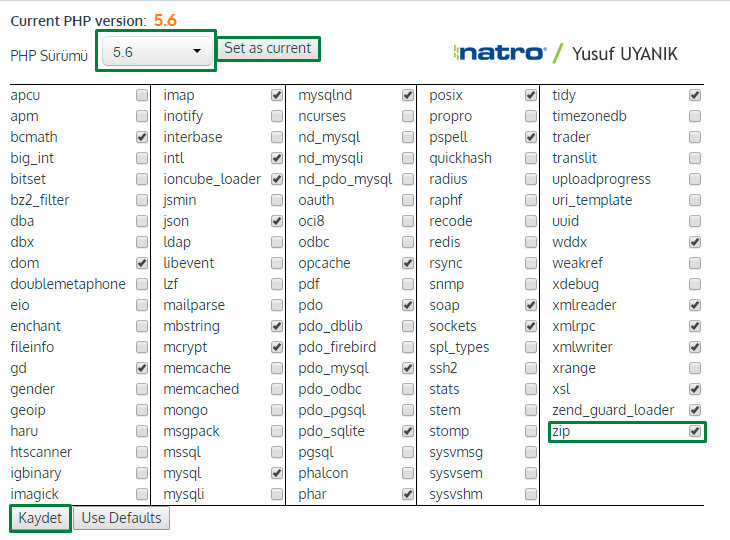Click the natro logo
730x540 pixels.
499,53
